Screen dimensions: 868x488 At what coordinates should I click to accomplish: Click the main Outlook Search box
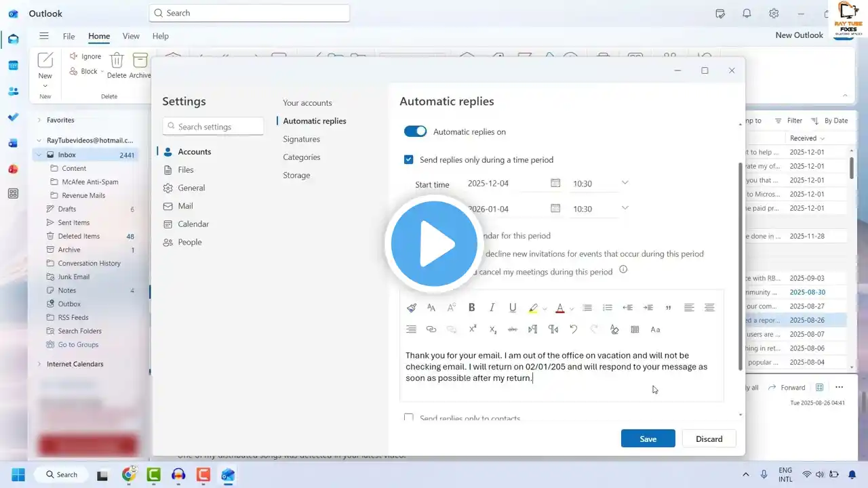[250, 13]
